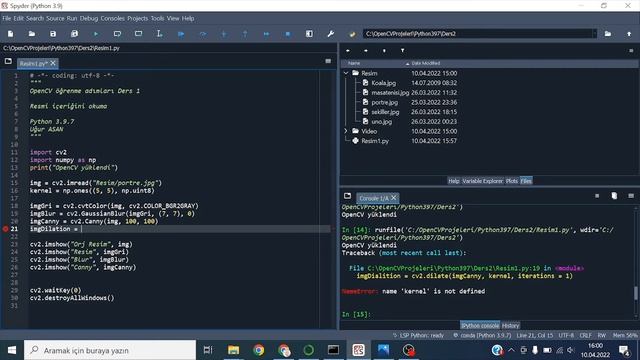Browse for a working directory
Viewport: 640px width, 360px height.
tap(608, 34)
